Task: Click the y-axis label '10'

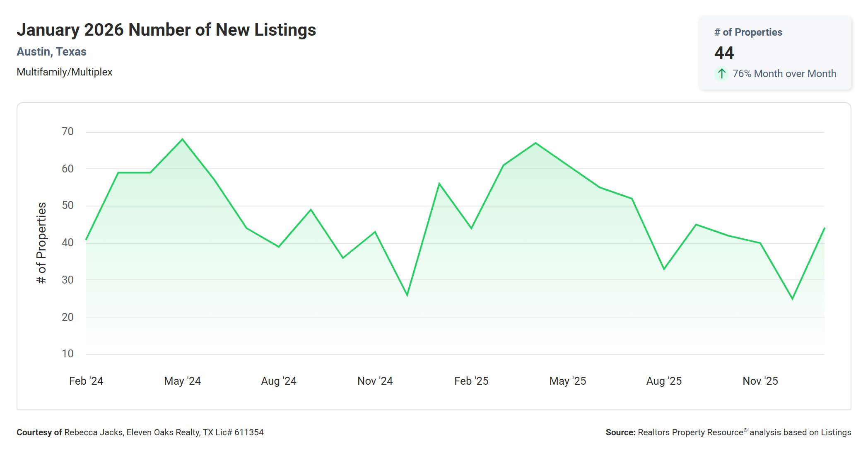Action: click(x=68, y=354)
